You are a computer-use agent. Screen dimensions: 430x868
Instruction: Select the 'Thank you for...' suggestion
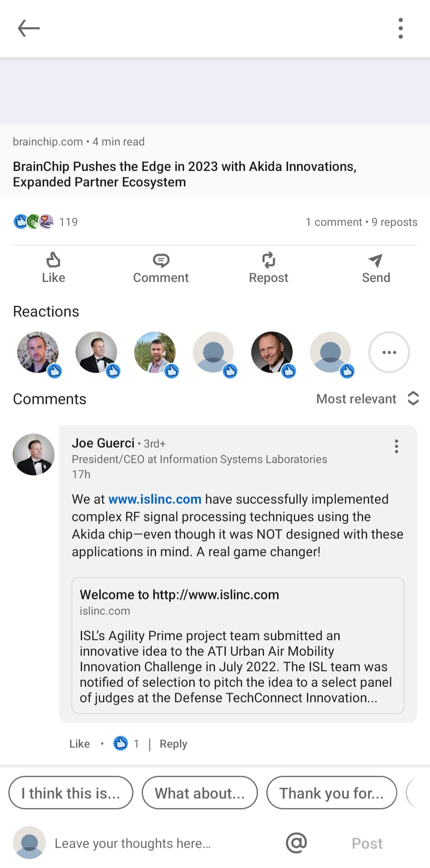[331, 793]
